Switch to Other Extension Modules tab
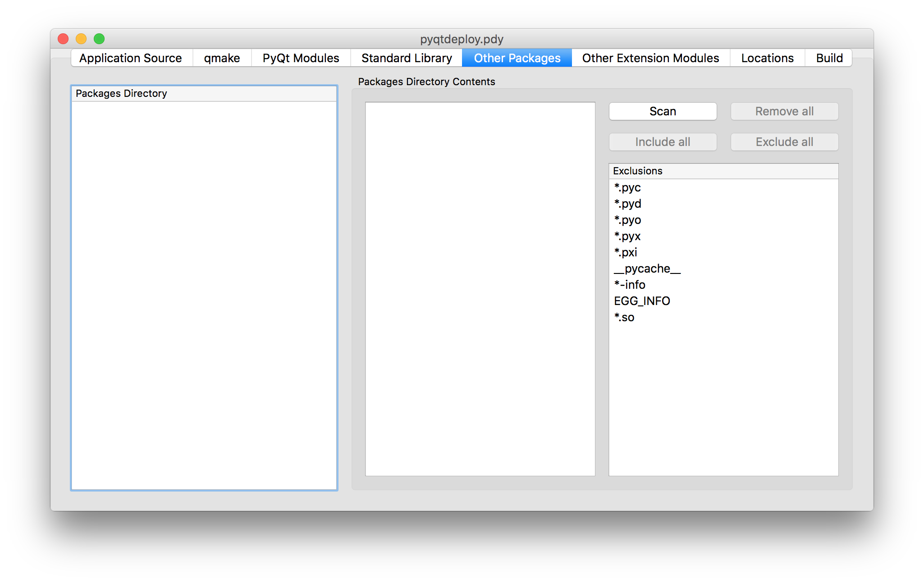 tap(650, 58)
